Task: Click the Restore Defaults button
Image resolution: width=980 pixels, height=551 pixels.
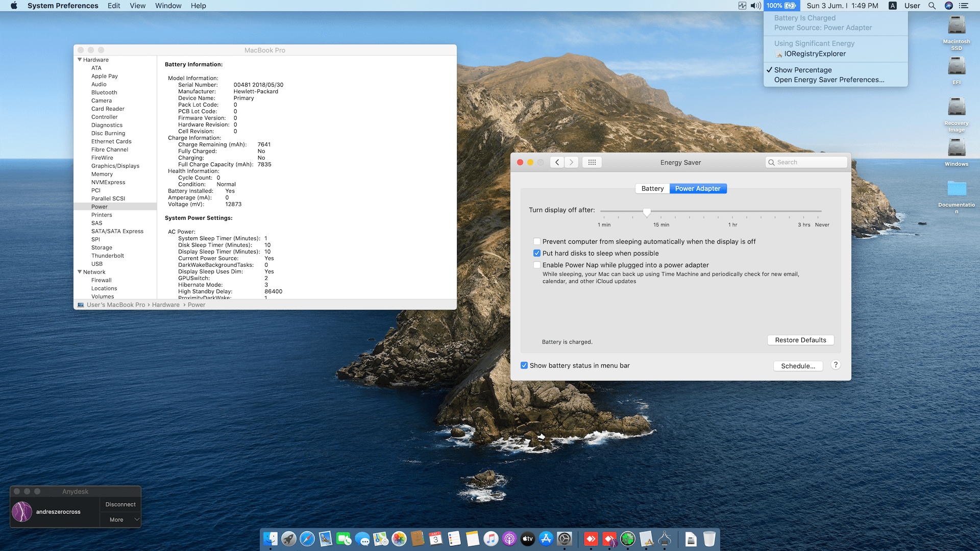Action: click(800, 340)
